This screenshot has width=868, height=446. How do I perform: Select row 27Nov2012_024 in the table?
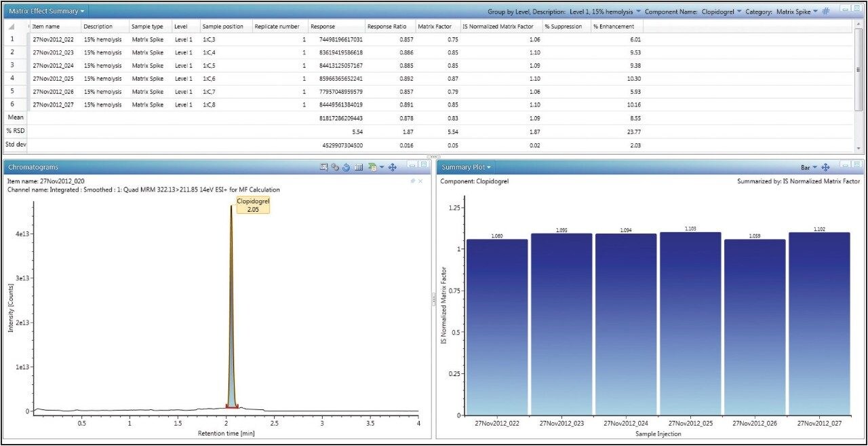tap(336, 66)
